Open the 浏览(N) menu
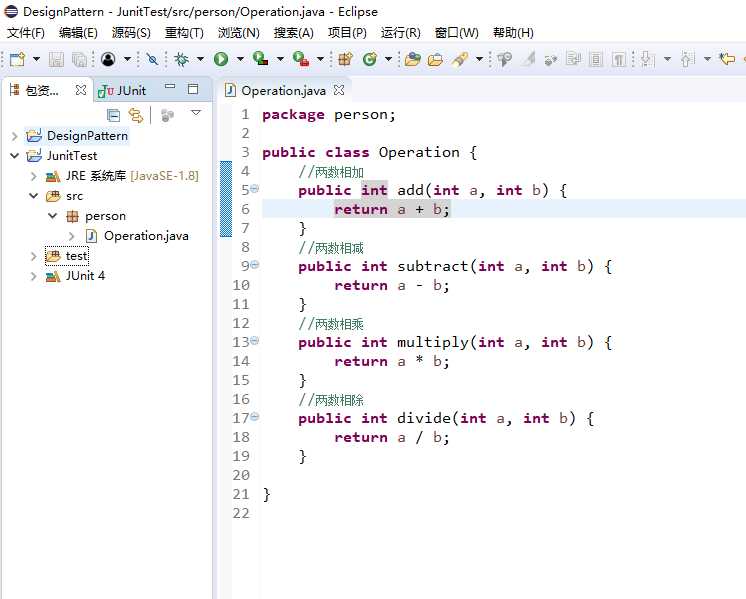Viewport: 746px width, 599px height. point(238,33)
